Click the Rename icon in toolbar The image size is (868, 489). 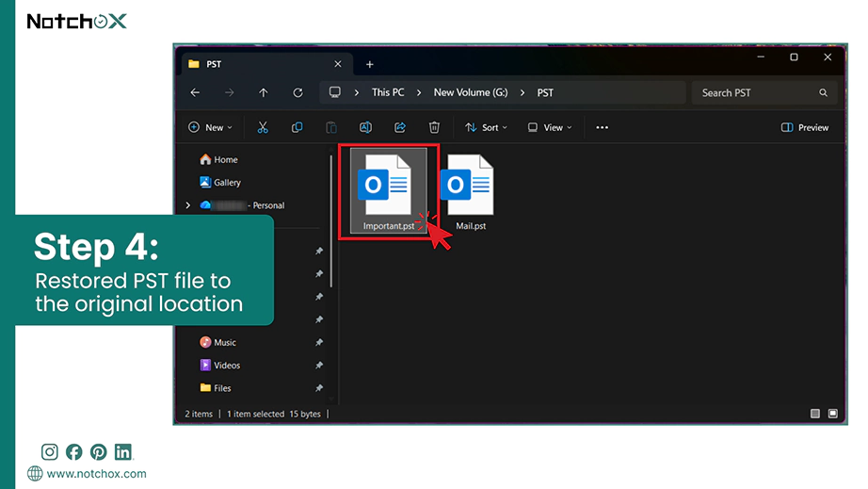365,127
